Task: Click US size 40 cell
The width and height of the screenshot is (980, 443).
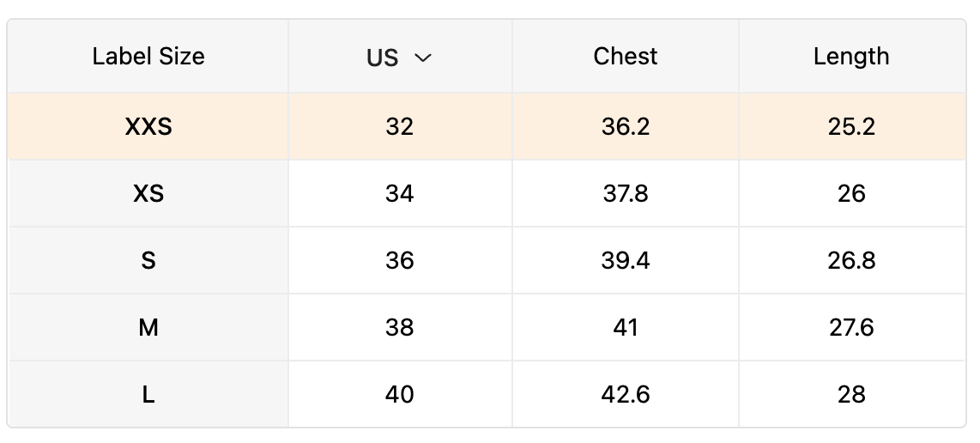Action: click(400, 395)
